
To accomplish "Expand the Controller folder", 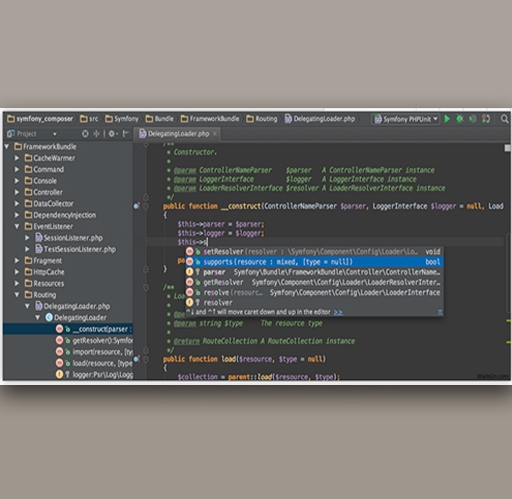I will coord(17,192).
